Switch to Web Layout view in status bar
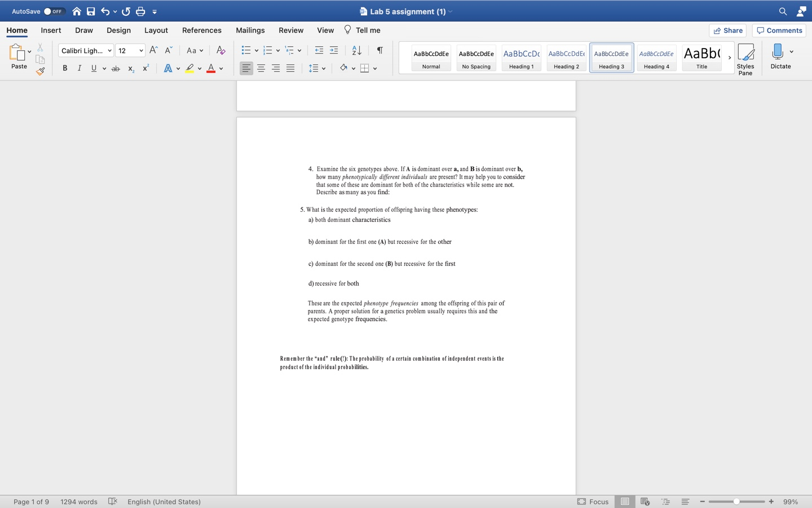 (645, 502)
